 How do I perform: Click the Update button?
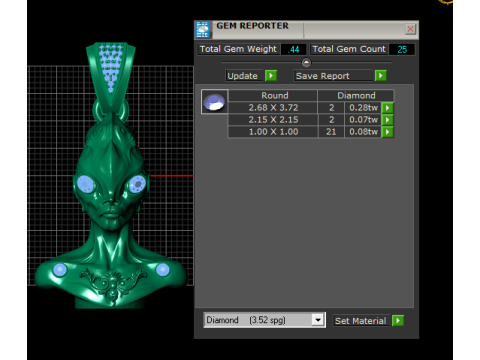(243, 76)
